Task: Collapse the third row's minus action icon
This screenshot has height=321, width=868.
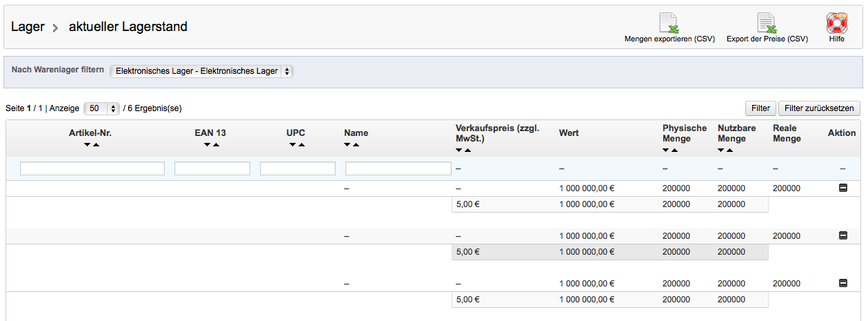Action: tap(842, 283)
